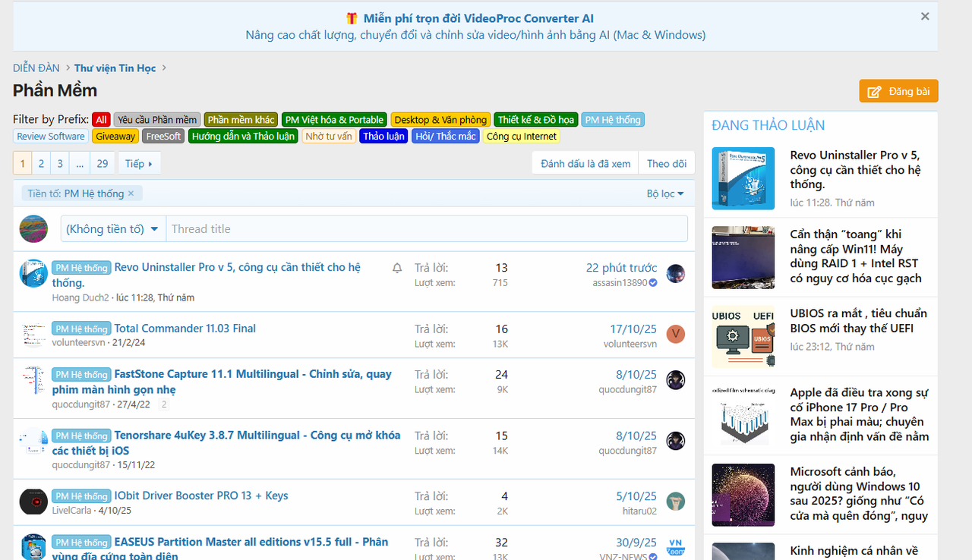Click the Theo dõi button

(x=667, y=163)
